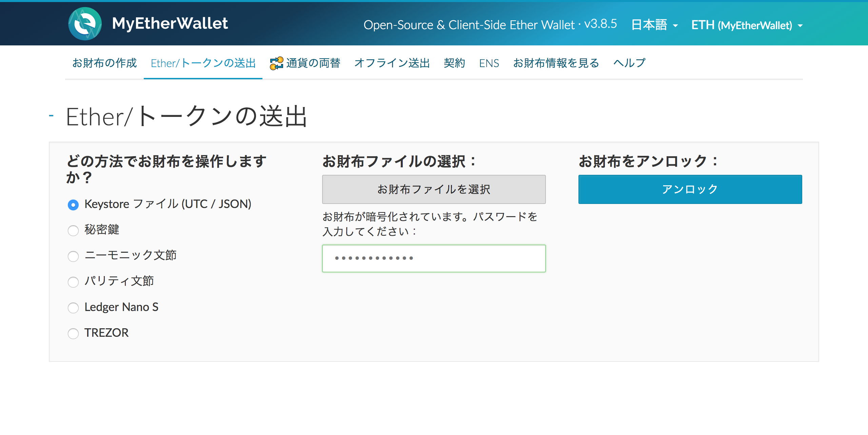Screen dimensions: 868x435
Task: Select Keystore ファイル (UTC / JSON) radio
Action: pos(73,205)
